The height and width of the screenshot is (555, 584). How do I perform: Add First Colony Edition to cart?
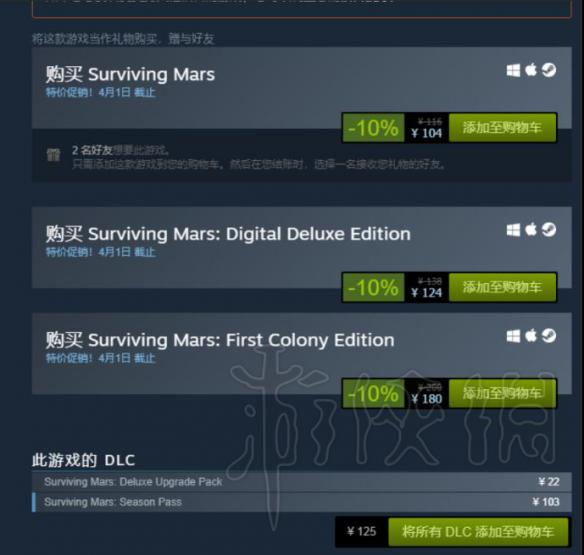point(502,393)
